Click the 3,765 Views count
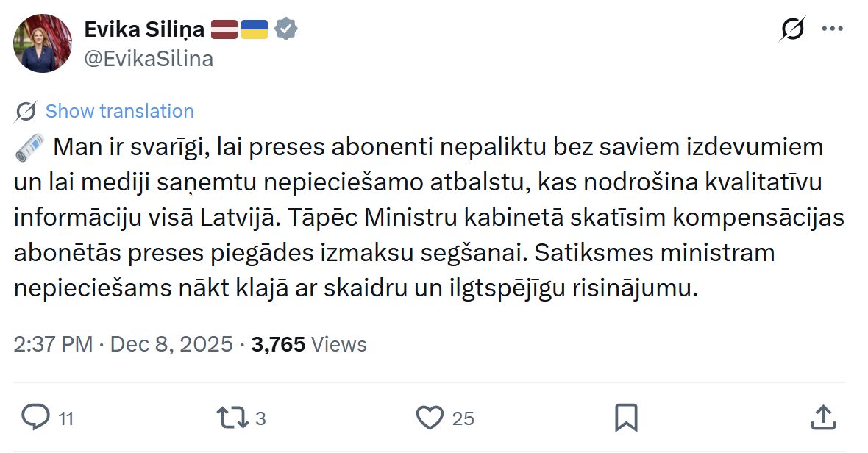The height and width of the screenshot is (453, 868). click(308, 344)
